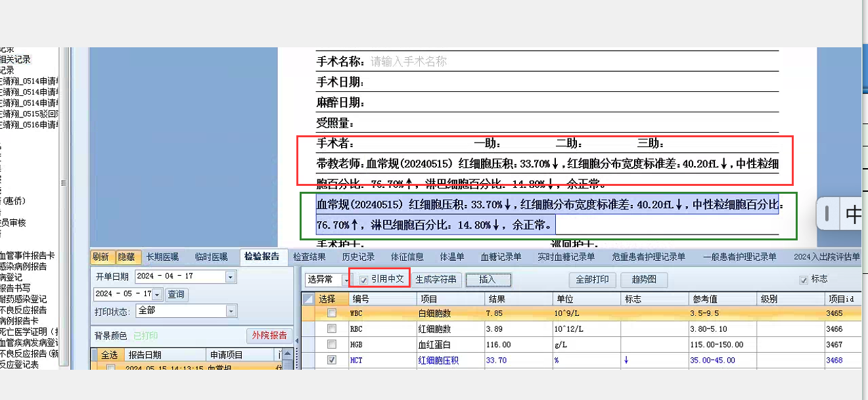Click the 项目id column header
The height and width of the screenshot is (400, 868).
(x=843, y=298)
